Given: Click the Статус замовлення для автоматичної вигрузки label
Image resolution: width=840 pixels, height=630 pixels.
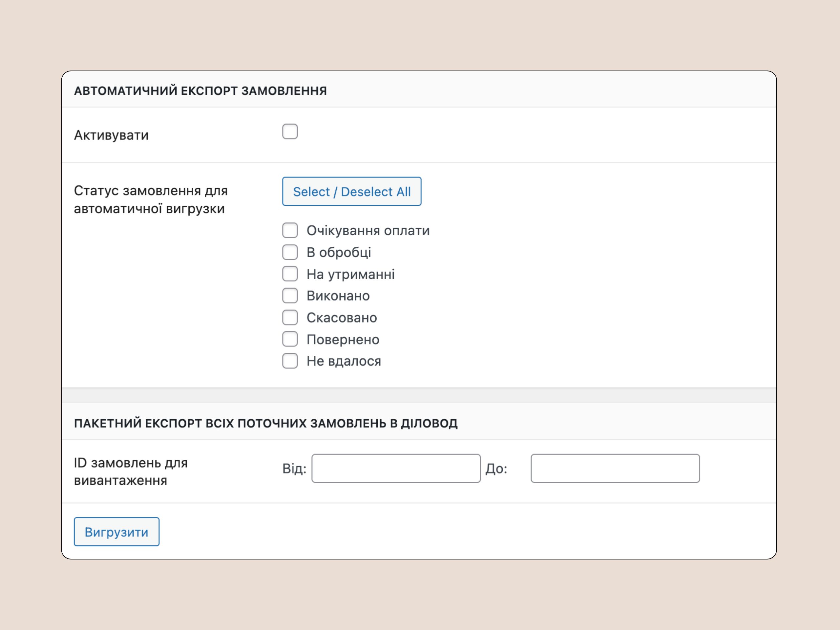Looking at the screenshot, I should [151, 200].
